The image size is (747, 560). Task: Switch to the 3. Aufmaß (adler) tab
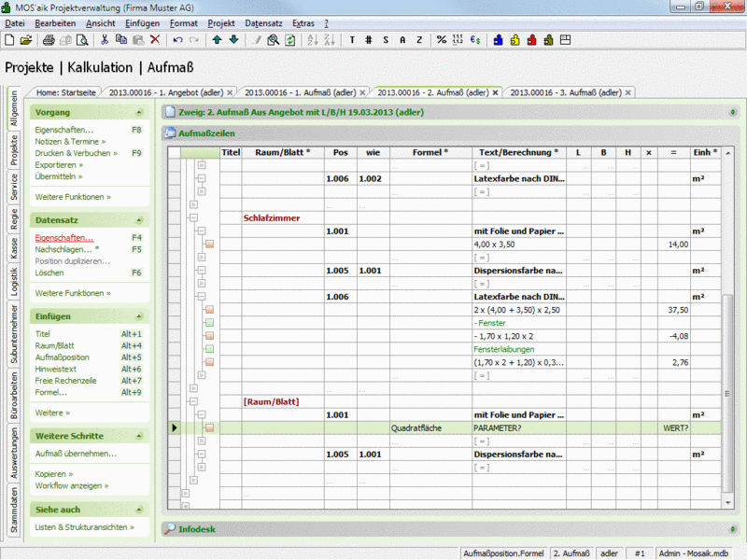coord(566,92)
